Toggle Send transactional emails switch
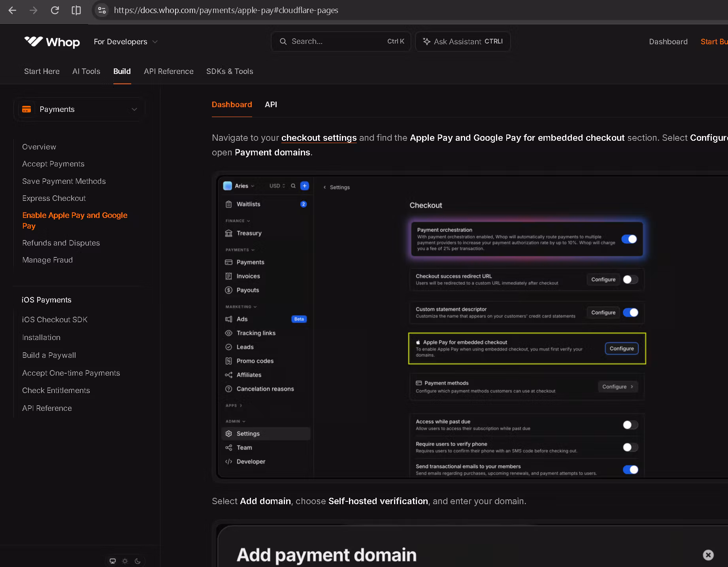The image size is (728, 567). point(630,469)
